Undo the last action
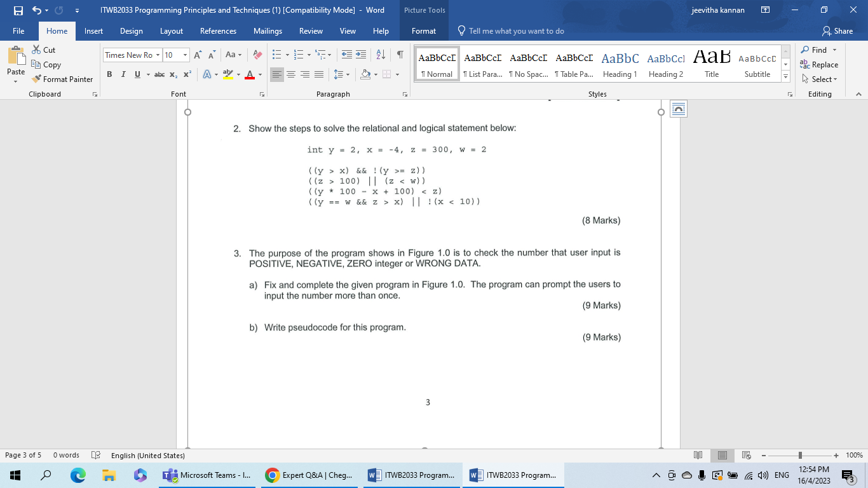868x488 pixels. [x=37, y=10]
